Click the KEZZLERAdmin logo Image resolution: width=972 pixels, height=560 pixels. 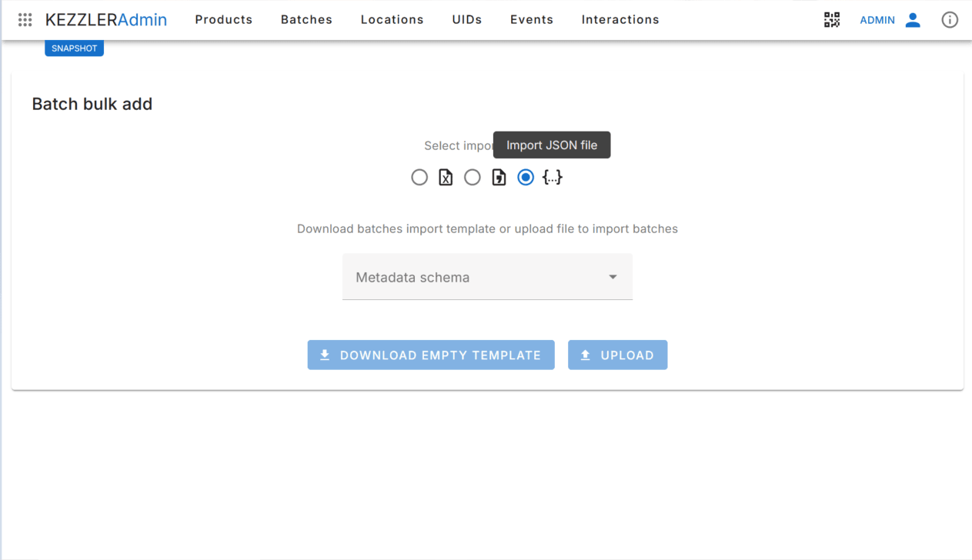pos(106,20)
